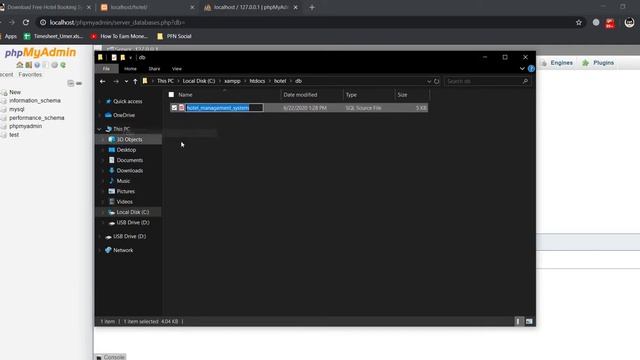The height and width of the screenshot is (360, 640).
Task: Click htdocs in the breadcrumb path
Action: tap(257, 81)
